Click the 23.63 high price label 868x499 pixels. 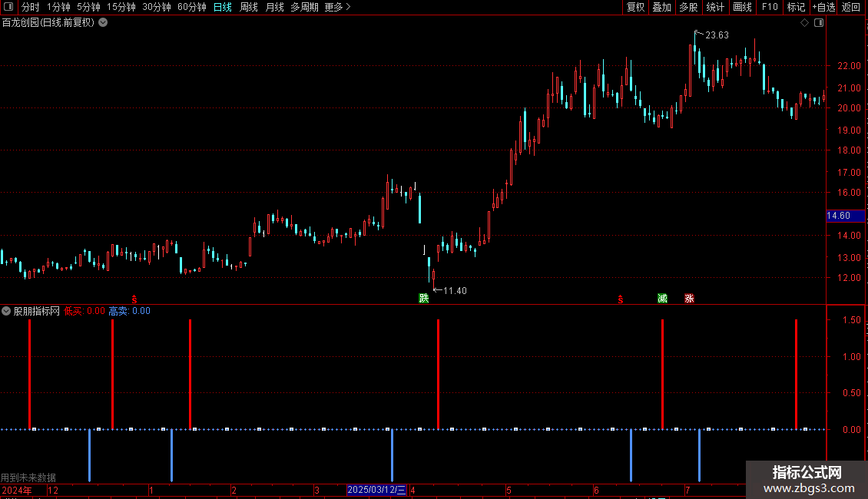(x=717, y=35)
